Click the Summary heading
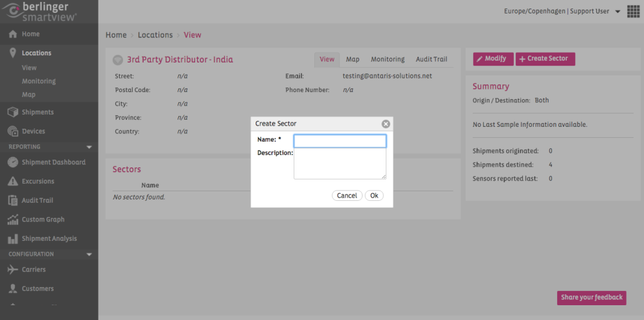This screenshot has width=644, height=320. 491,86
